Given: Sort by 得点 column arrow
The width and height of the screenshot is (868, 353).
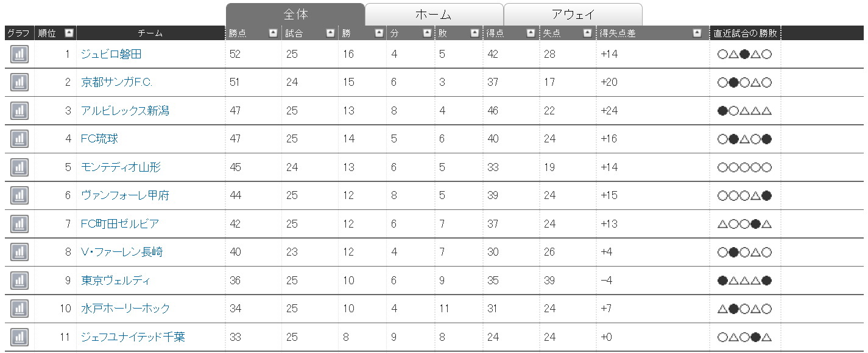Looking at the screenshot, I should 531,33.
